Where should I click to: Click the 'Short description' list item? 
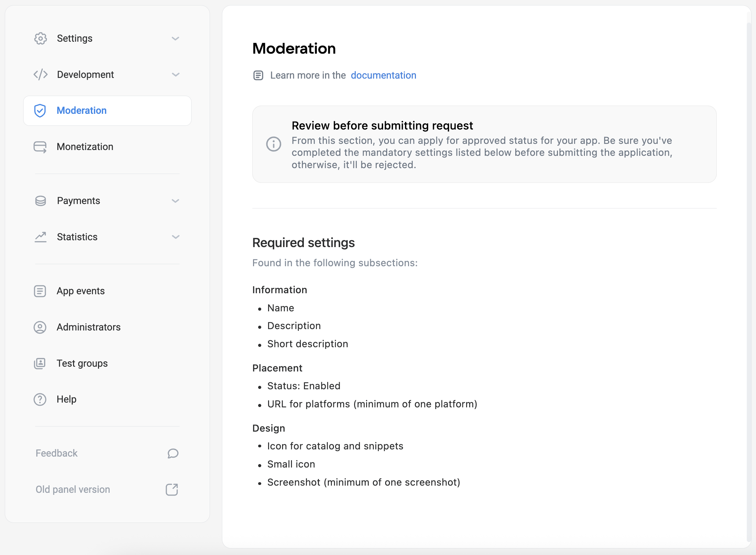click(x=308, y=344)
